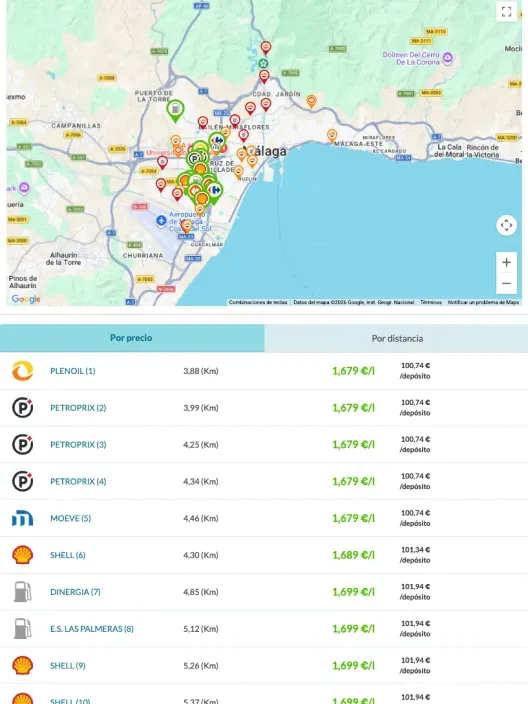The height and width of the screenshot is (704, 528).
Task: Click the Petroprix (2) logo icon
Action: click(22, 408)
